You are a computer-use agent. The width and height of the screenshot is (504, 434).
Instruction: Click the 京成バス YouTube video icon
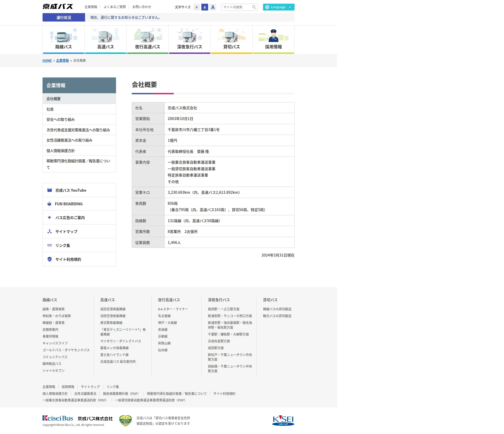50,190
